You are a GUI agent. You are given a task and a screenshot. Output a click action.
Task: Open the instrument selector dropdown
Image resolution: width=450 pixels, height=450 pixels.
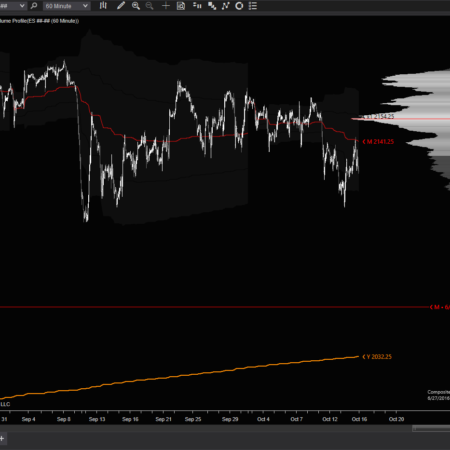(13, 6)
